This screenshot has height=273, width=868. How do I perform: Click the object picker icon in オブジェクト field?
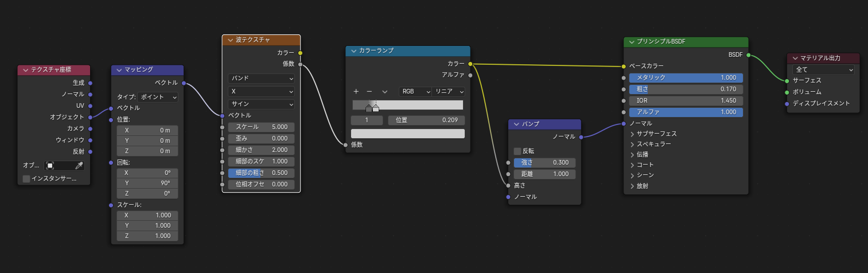50,165
